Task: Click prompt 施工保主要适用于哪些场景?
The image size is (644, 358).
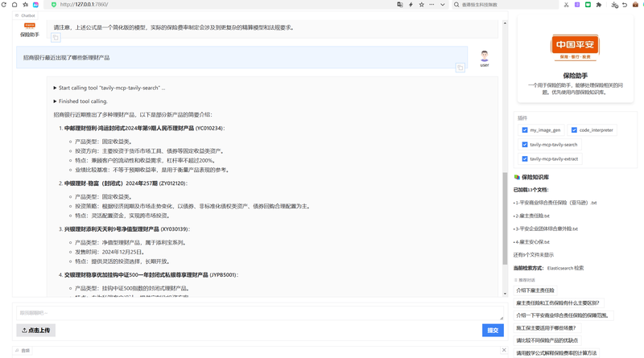Action: tap(547, 328)
